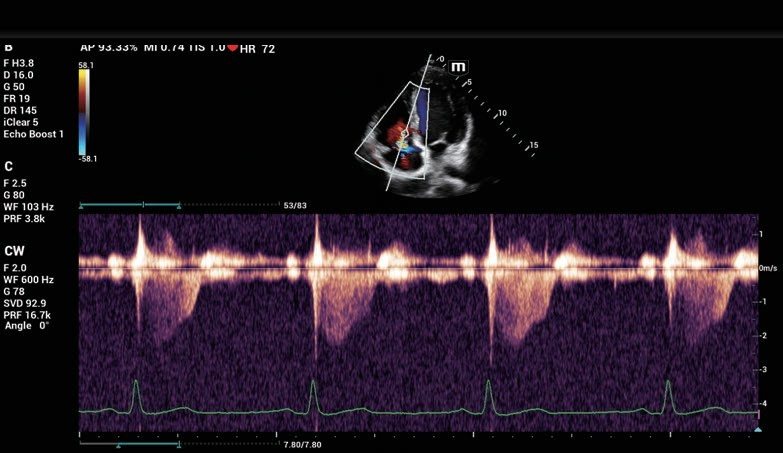Image resolution: width=783 pixels, height=453 pixels.
Task: Click the '-4' velocity scale mark
Action: tap(762, 404)
